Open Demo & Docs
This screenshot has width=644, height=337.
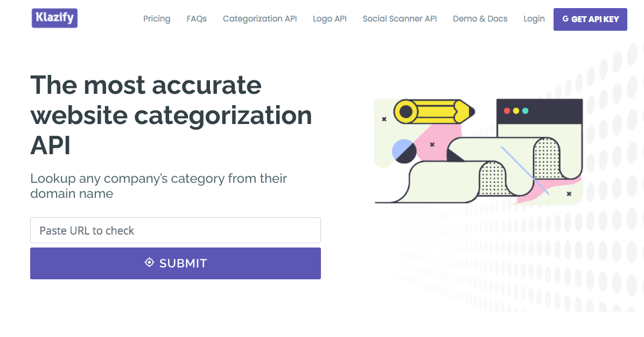(x=480, y=19)
